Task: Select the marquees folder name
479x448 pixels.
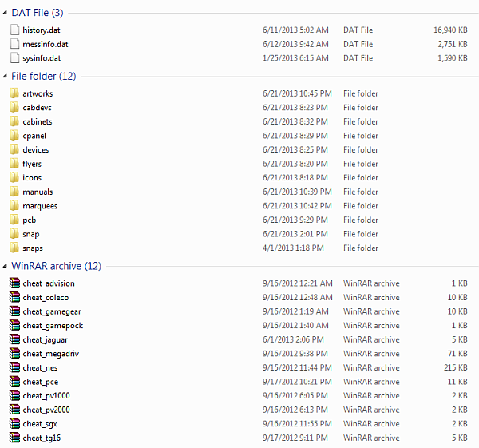Action: 40,206
